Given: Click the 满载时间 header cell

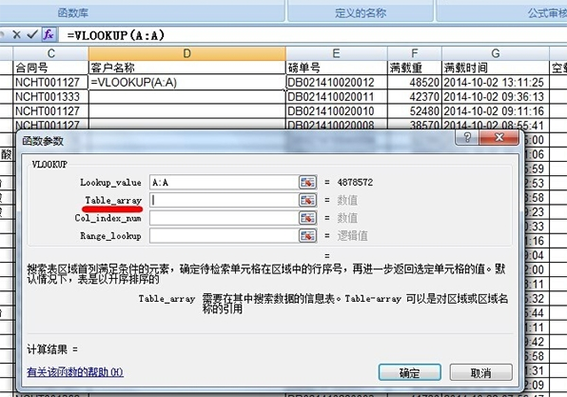Looking at the screenshot, I should [495, 68].
